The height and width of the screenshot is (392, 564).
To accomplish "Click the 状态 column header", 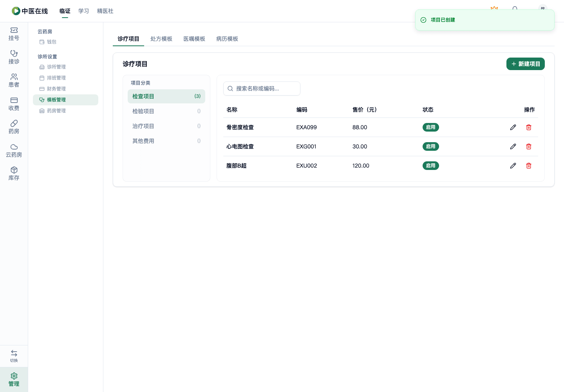I will [x=428, y=110].
